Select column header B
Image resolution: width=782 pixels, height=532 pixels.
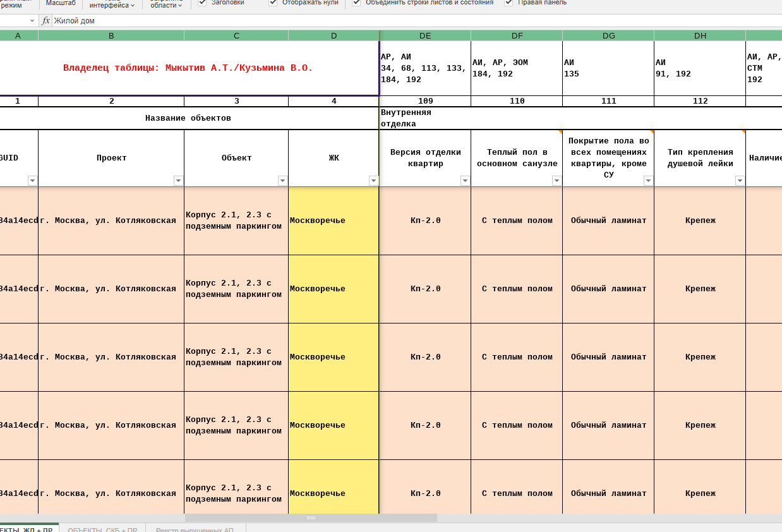point(111,35)
